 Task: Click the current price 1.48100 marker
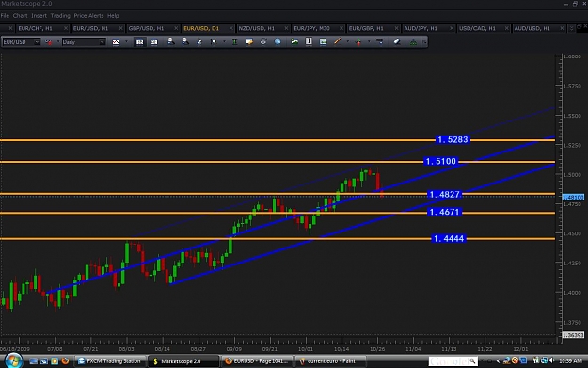(573, 198)
